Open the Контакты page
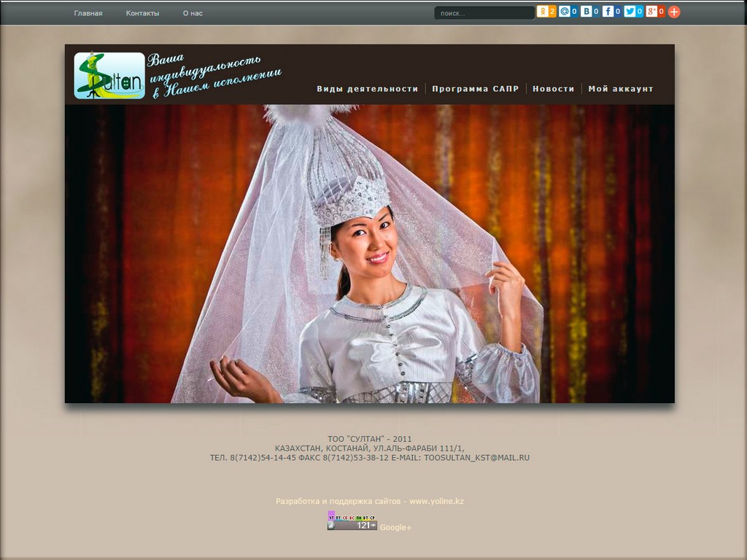The image size is (747, 560). pyautogui.click(x=142, y=13)
